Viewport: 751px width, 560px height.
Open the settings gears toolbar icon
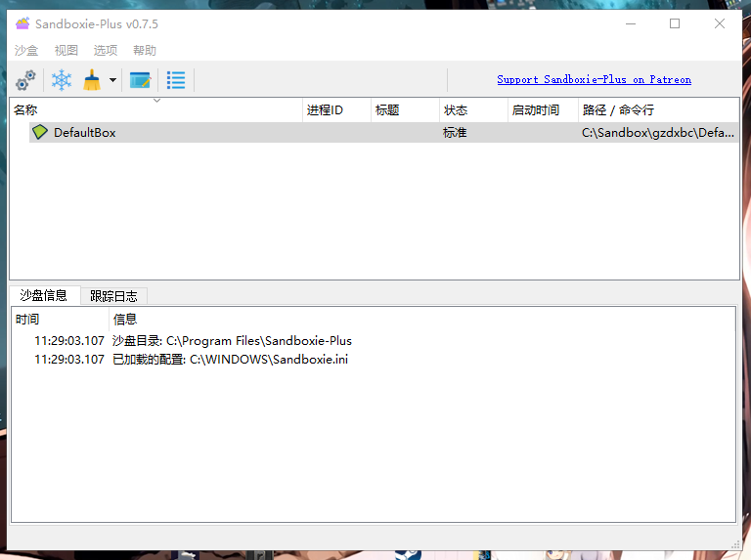26,80
